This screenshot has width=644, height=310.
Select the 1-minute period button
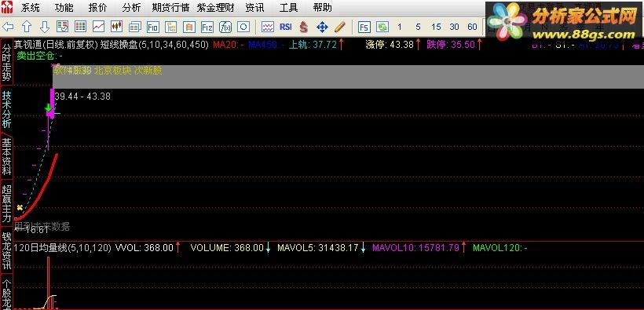click(x=400, y=27)
